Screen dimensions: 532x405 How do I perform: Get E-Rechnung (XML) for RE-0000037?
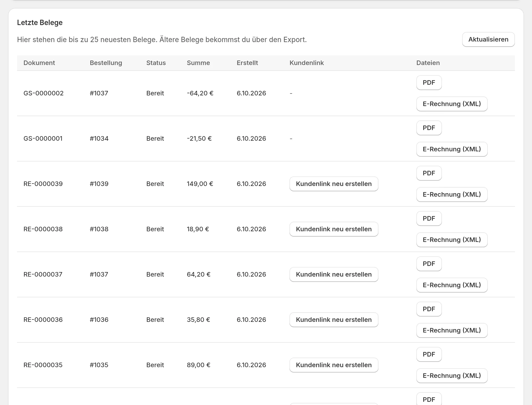(x=452, y=285)
